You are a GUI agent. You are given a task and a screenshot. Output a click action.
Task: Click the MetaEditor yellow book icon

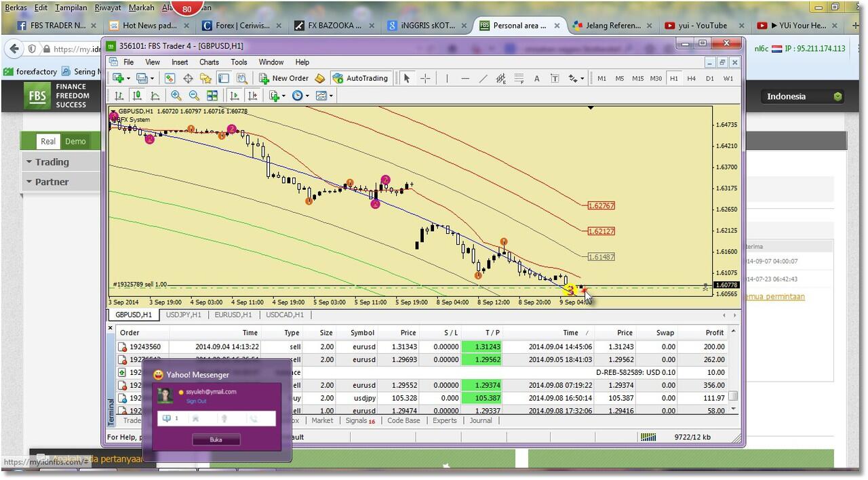pyautogui.click(x=319, y=78)
